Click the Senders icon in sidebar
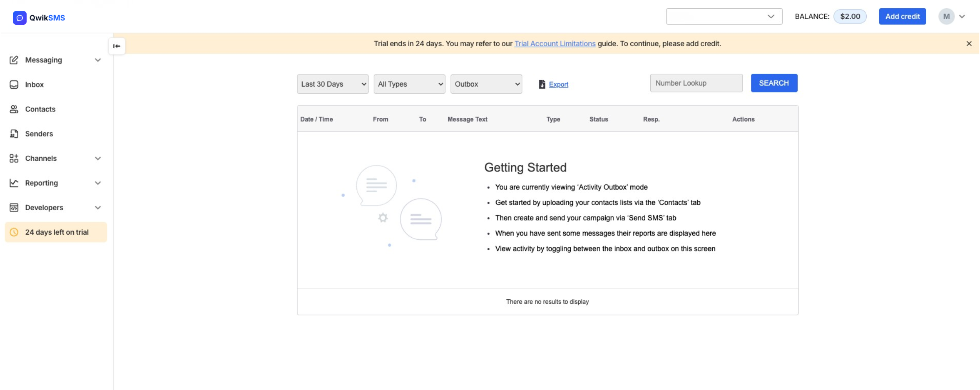 tap(14, 134)
